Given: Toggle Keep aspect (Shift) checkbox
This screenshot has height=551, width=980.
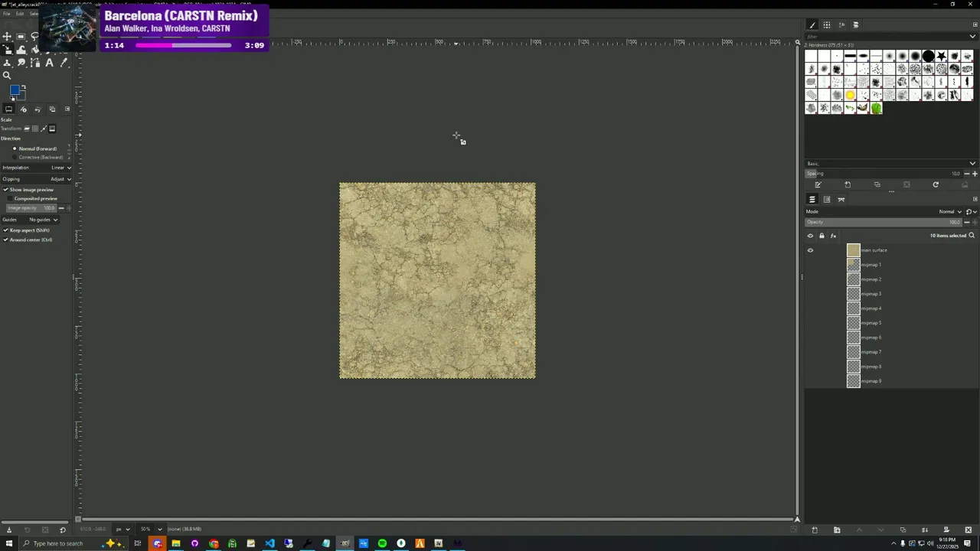Looking at the screenshot, I should (x=27, y=230).
